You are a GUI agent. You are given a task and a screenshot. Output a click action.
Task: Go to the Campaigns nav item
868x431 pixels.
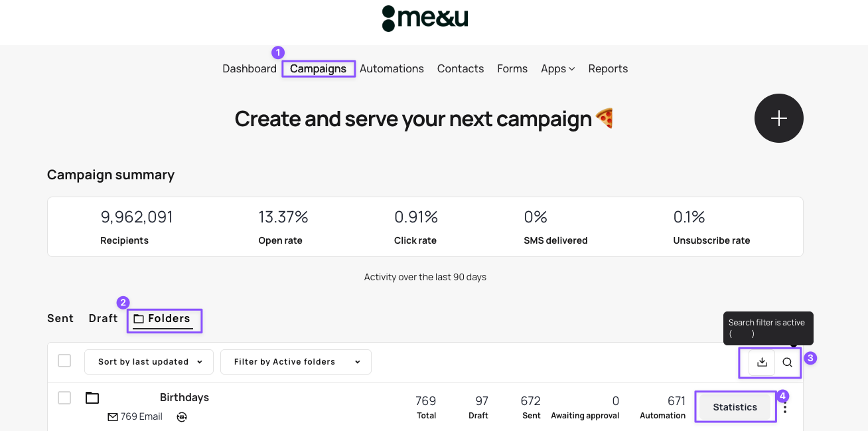[x=318, y=69]
